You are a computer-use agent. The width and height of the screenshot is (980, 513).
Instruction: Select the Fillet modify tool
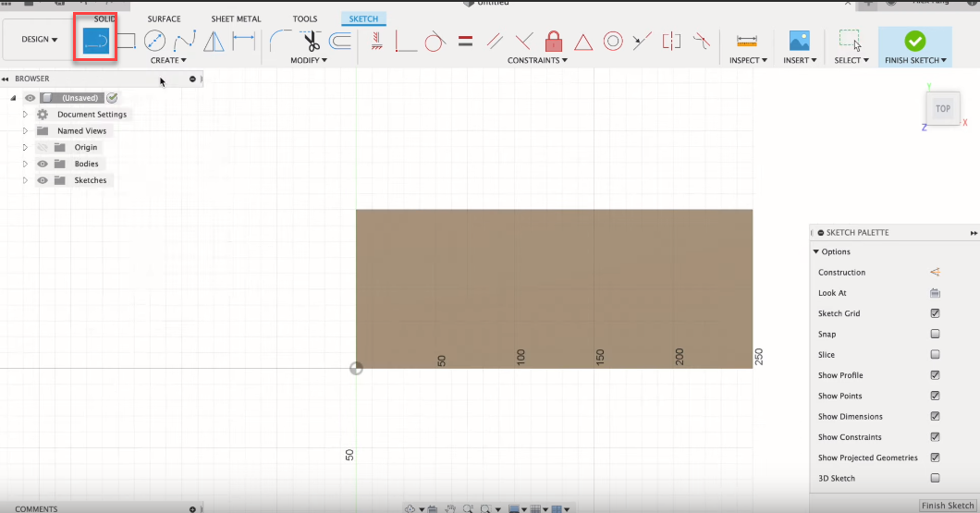click(x=280, y=42)
